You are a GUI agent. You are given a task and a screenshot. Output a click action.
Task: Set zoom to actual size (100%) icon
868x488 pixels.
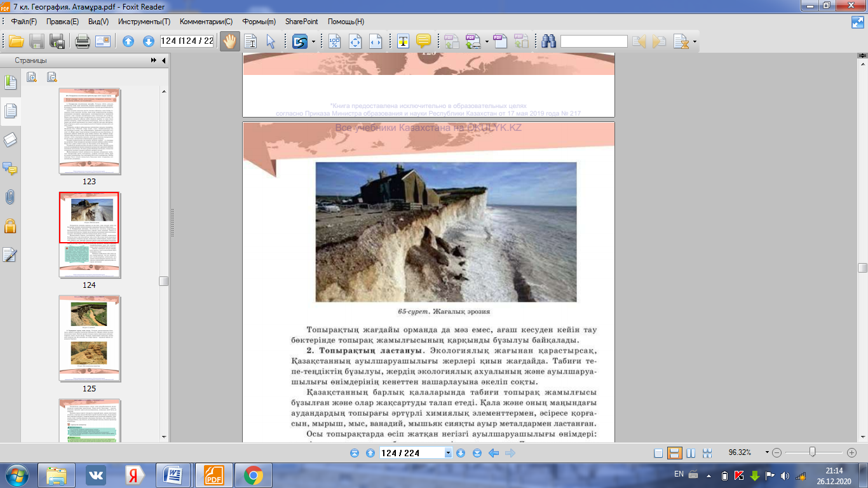[x=334, y=42]
